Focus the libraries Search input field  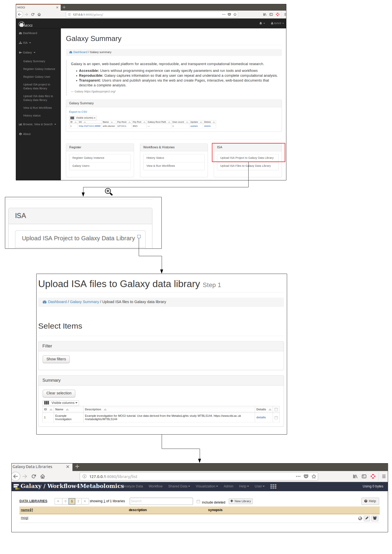click(x=161, y=501)
